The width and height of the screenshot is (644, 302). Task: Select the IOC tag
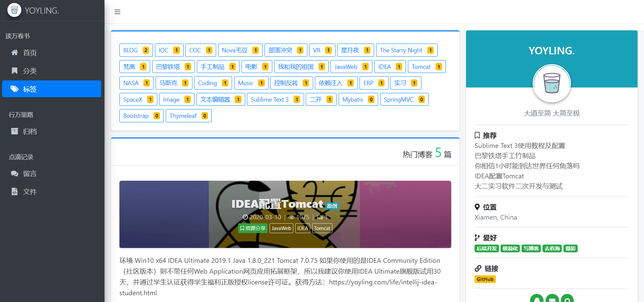point(169,50)
